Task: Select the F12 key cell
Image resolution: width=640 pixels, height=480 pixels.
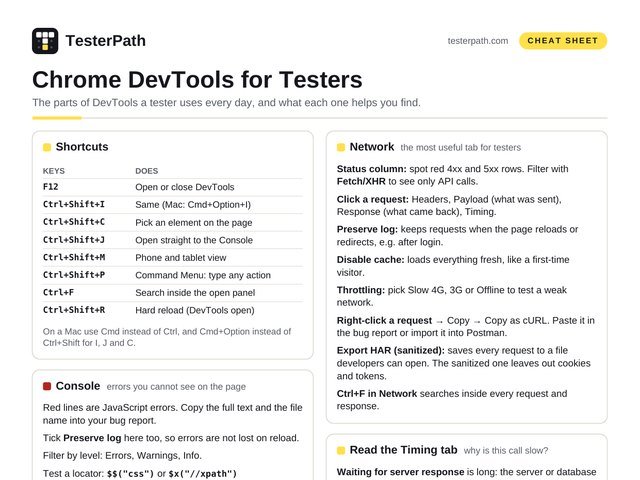Action: 51,187
